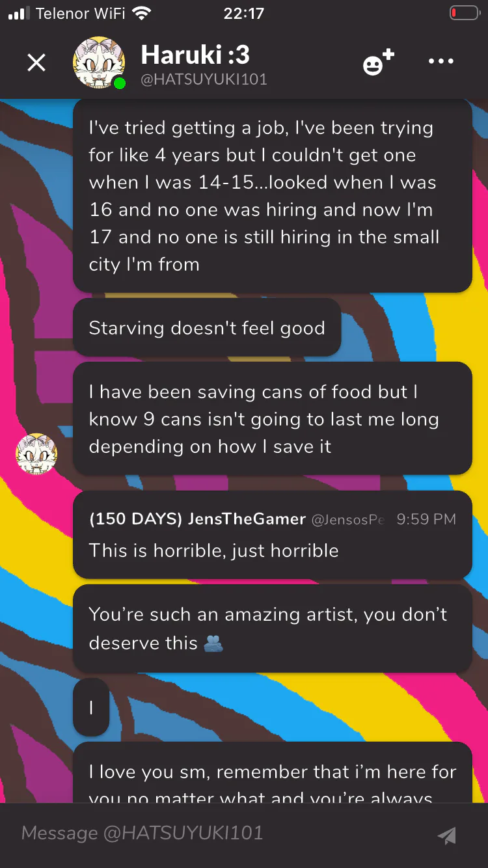This screenshot has width=488, height=868.
Task: Select the Haruki :3 display name
Action: [x=195, y=55]
